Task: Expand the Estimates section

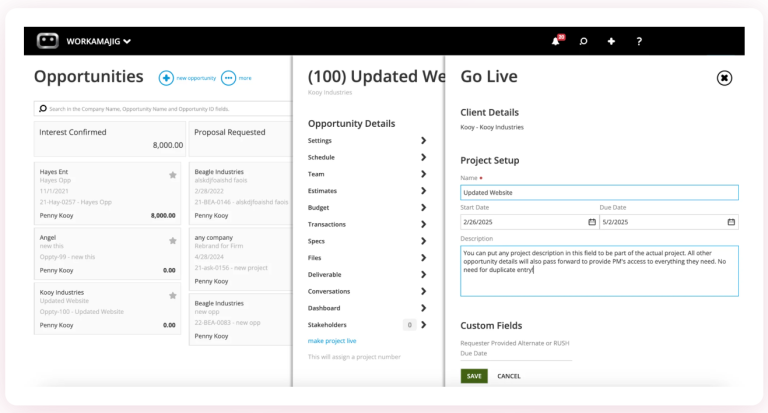Action: 423,191
